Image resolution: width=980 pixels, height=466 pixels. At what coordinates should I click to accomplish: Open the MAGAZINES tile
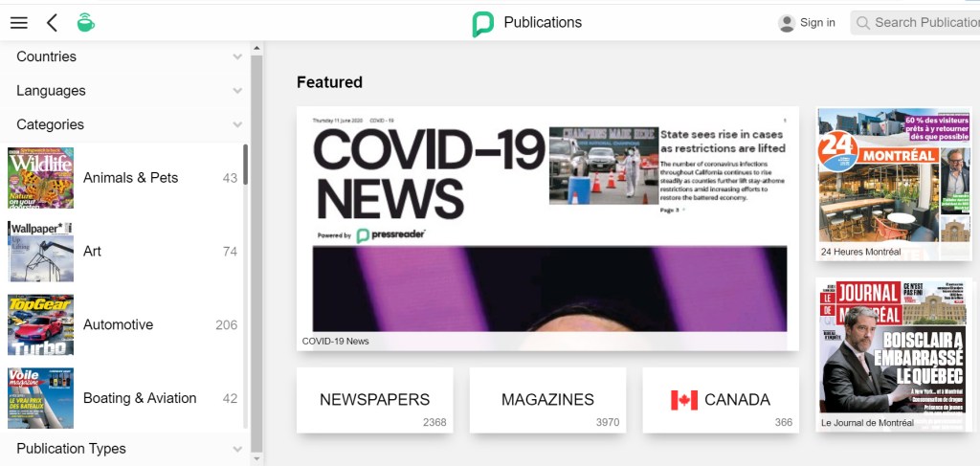(x=547, y=400)
